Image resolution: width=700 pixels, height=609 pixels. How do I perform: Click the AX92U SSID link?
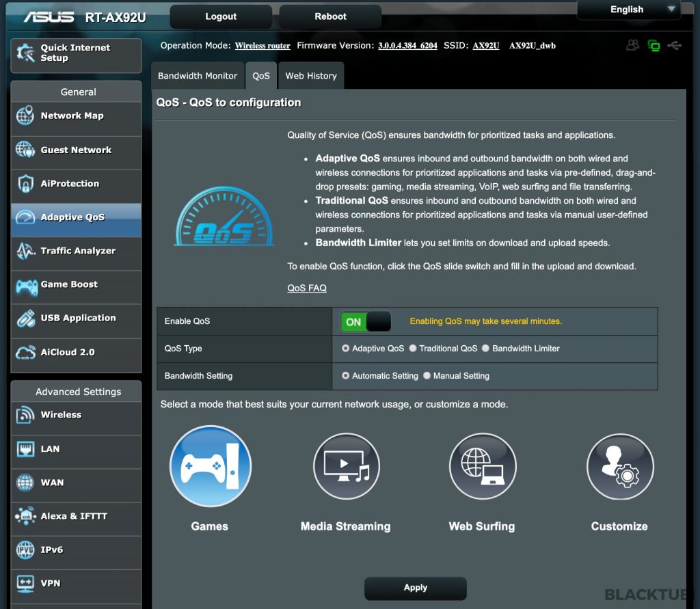(x=486, y=46)
